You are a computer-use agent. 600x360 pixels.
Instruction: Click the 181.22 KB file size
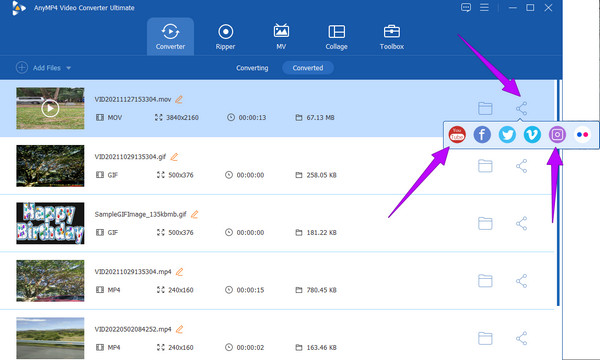coord(321,233)
